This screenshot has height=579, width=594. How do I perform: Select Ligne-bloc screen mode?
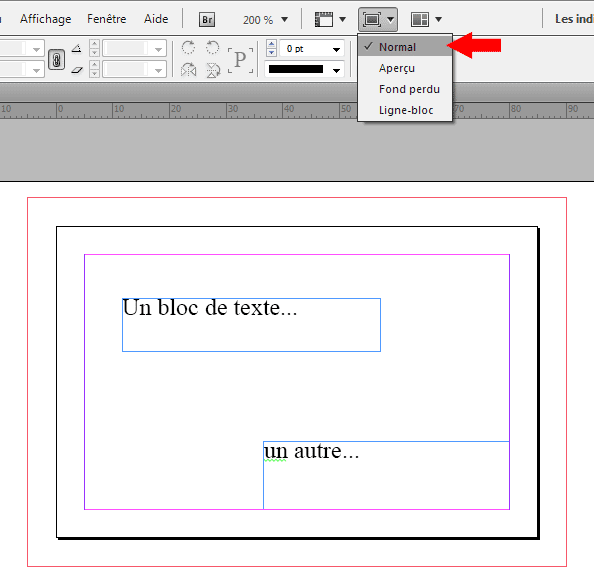point(405,110)
